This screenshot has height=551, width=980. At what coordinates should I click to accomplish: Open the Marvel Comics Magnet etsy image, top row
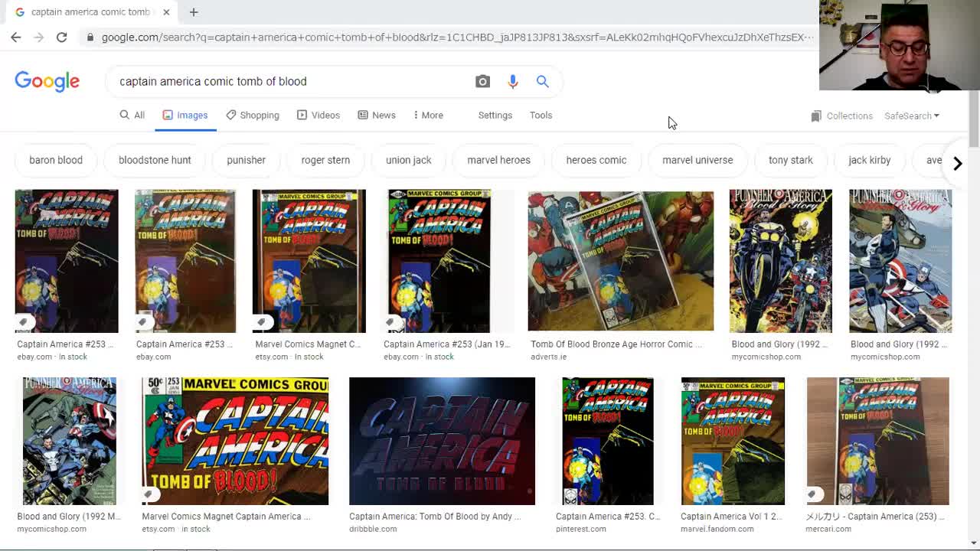tap(309, 261)
